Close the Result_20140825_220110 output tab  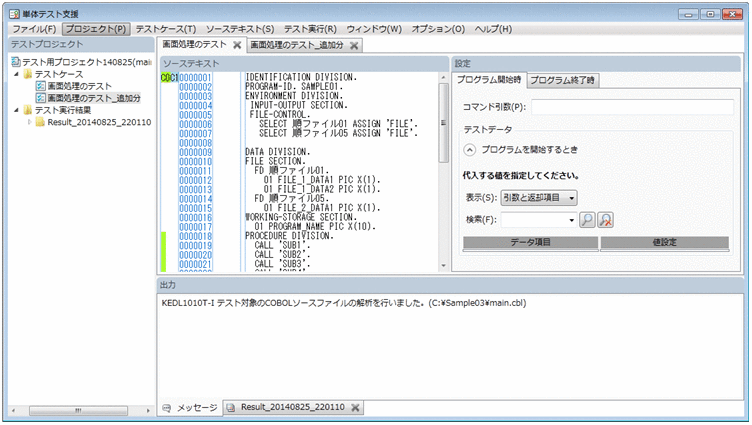[355, 408]
